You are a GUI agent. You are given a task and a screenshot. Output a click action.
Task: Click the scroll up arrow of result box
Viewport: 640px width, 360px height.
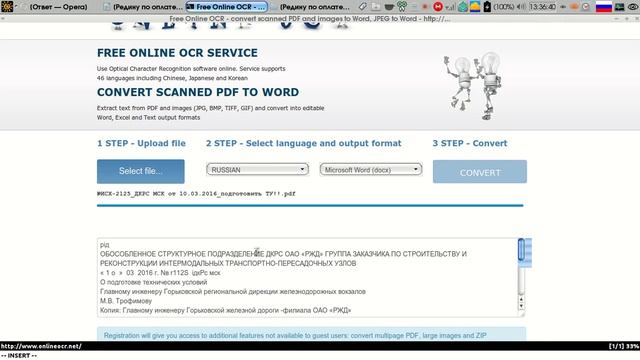[521, 300]
